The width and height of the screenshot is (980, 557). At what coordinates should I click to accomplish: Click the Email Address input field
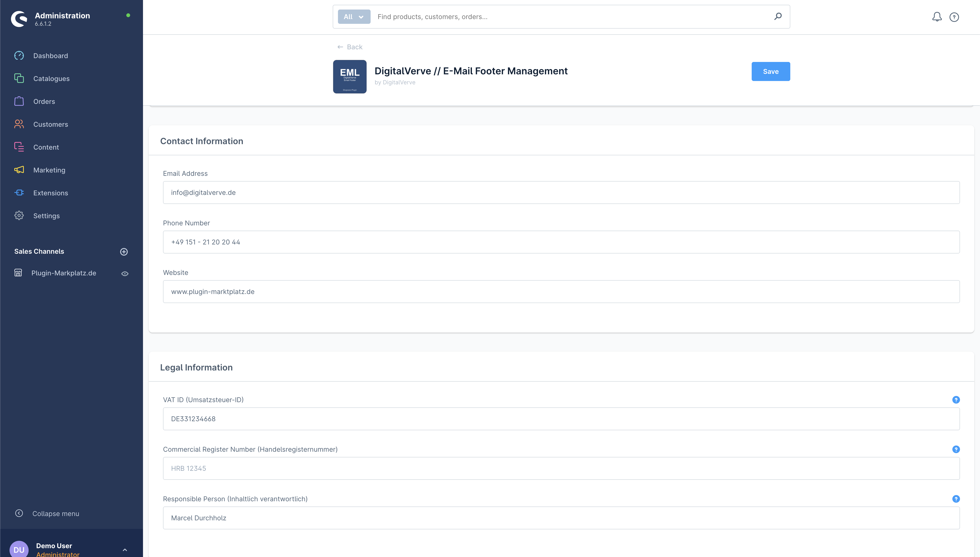pos(561,192)
